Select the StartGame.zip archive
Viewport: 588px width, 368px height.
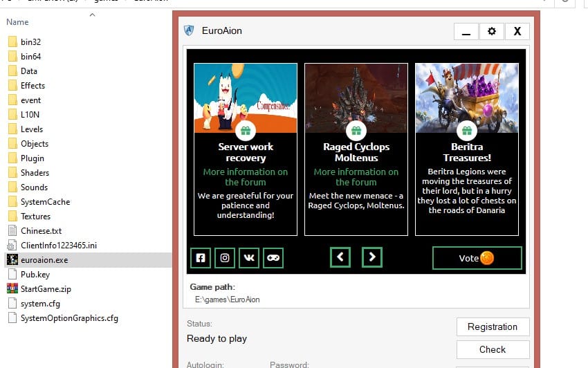46,289
